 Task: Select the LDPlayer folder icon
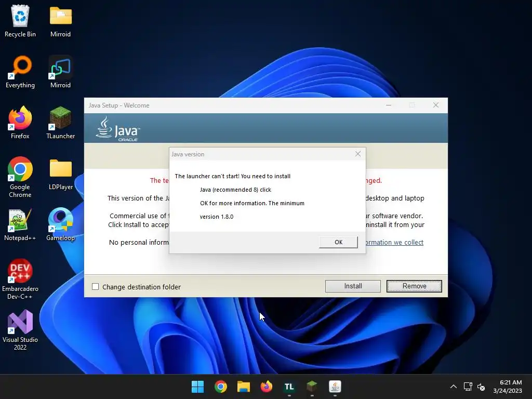[x=61, y=174]
